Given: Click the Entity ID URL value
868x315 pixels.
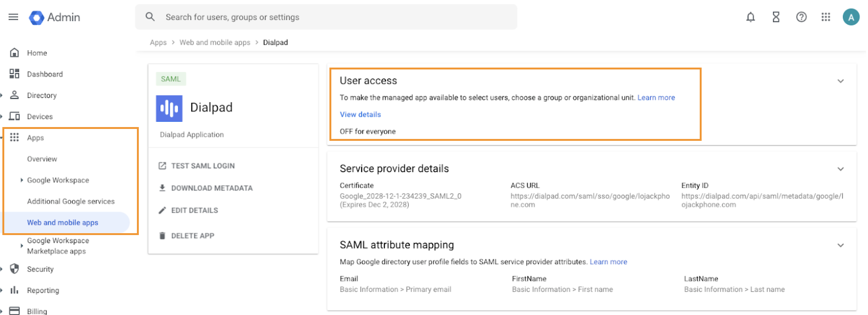Looking at the screenshot, I should (x=762, y=200).
